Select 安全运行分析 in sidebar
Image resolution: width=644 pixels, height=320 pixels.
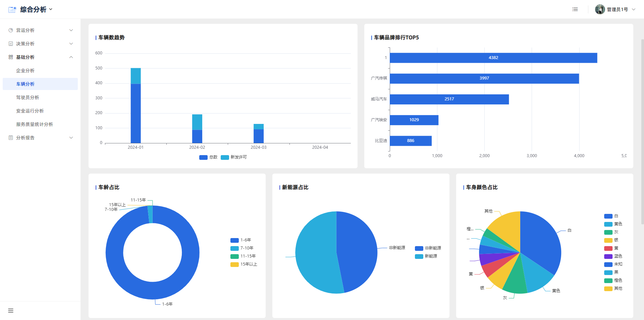[30, 111]
